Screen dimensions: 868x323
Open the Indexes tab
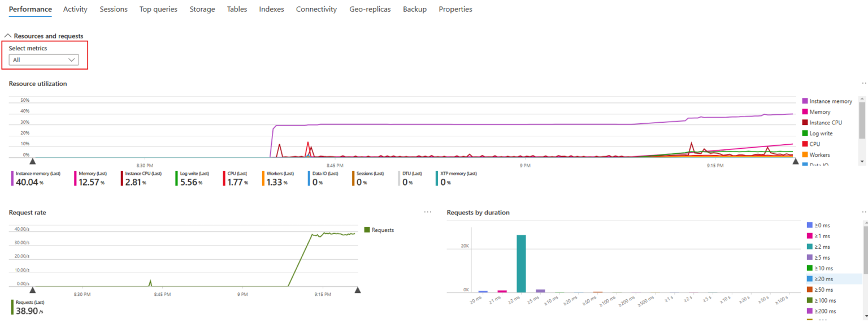pyautogui.click(x=271, y=9)
